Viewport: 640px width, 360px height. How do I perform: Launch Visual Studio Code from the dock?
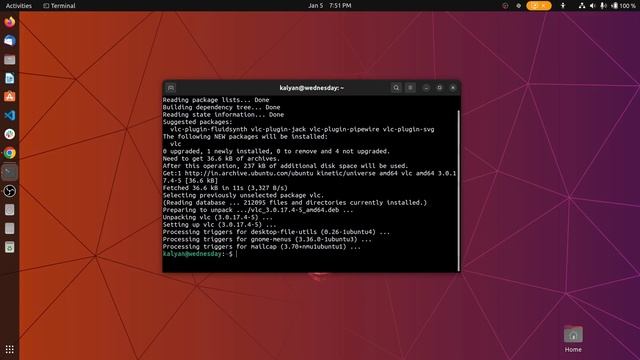[10, 116]
